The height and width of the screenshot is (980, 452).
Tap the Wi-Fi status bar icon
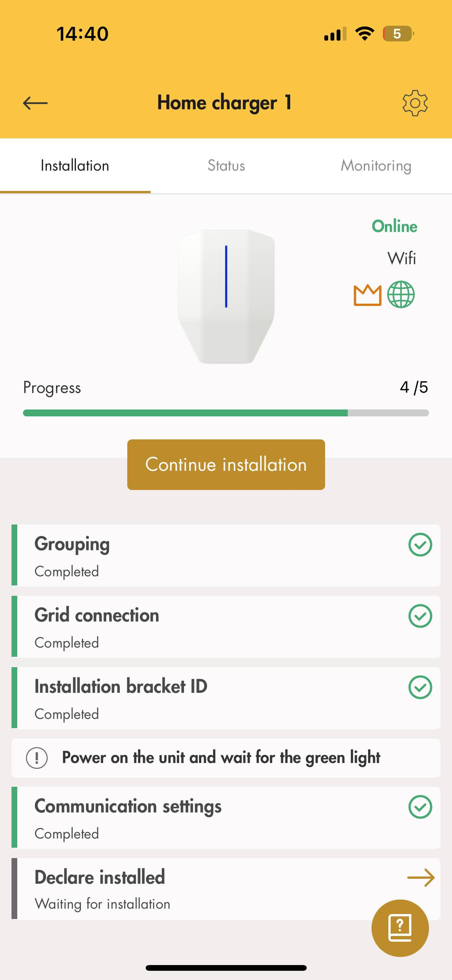365,34
